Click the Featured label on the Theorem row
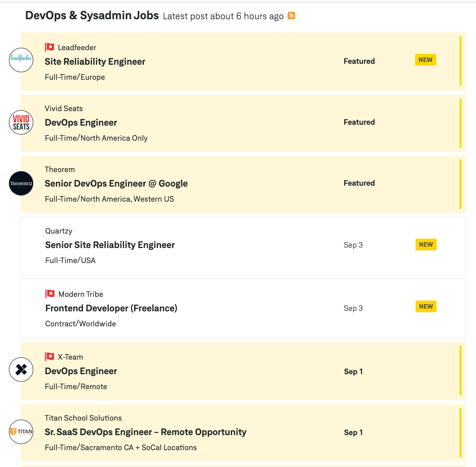 coord(359,183)
